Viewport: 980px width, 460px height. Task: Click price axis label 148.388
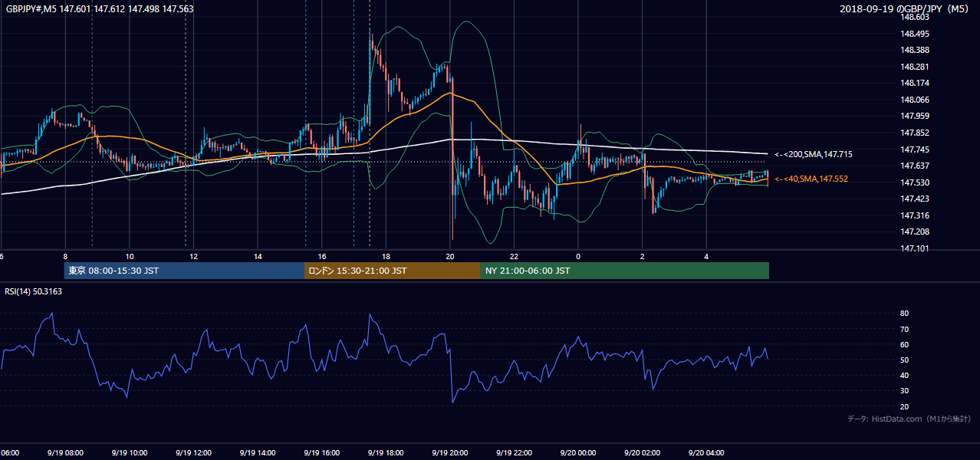pos(914,50)
